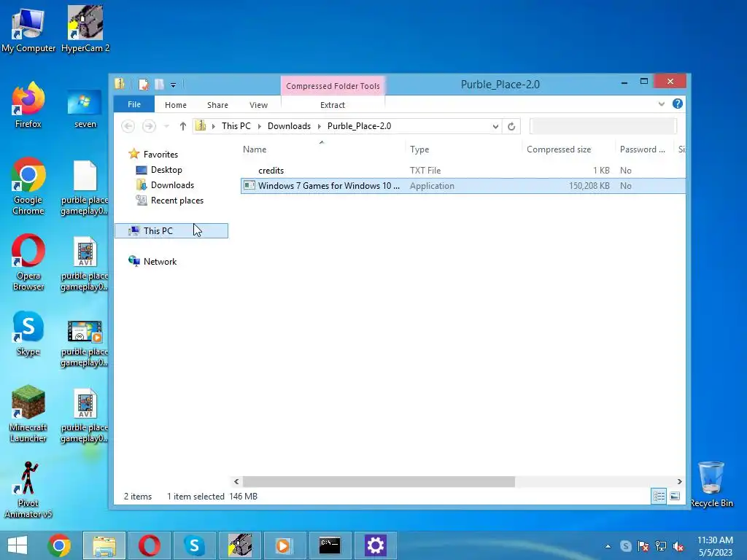
Task: Go up one folder level
Action: (183, 126)
